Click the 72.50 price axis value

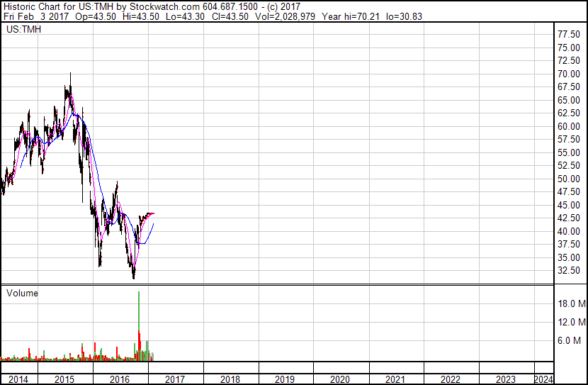(569, 60)
